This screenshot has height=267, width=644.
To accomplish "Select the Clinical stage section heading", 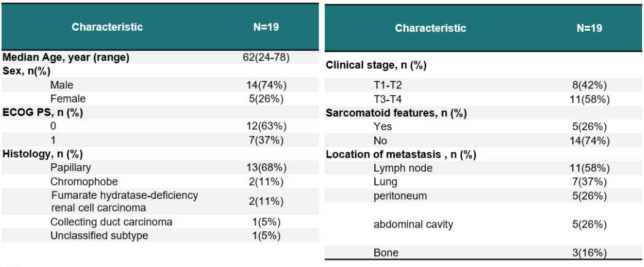I will point(376,64).
